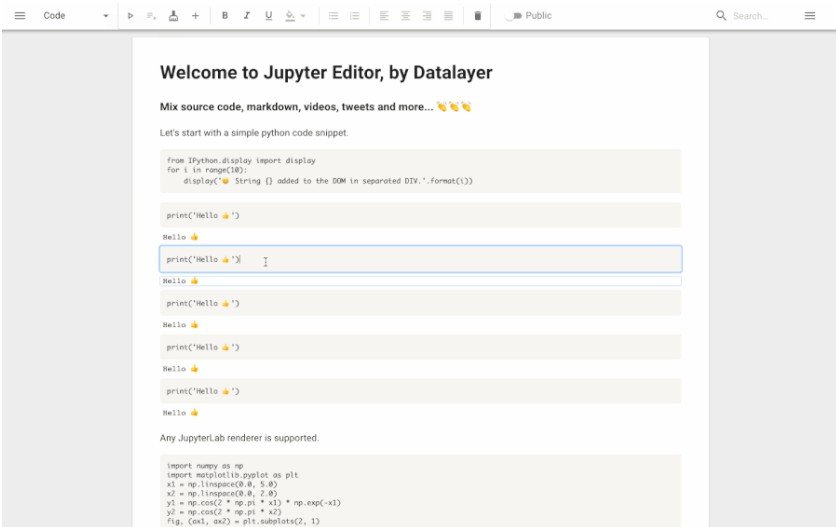This screenshot has height=527, width=836.
Task: Add a new cell with plus icon
Action: pos(196,15)
